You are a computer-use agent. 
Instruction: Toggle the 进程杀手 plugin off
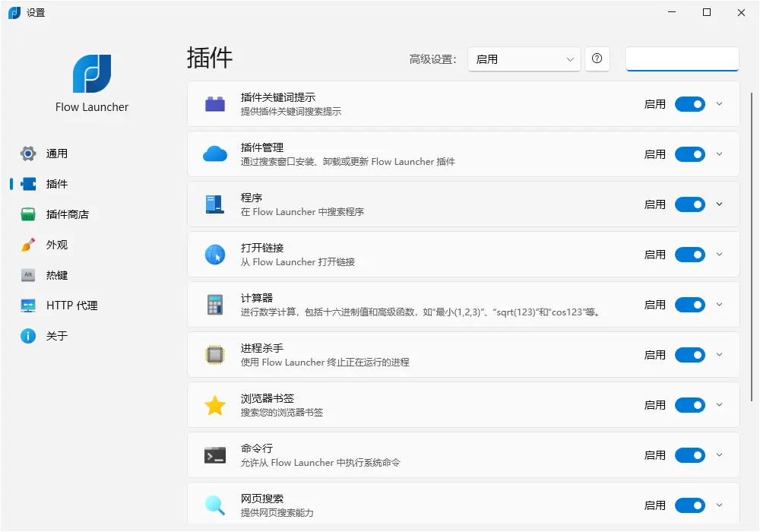690,355
